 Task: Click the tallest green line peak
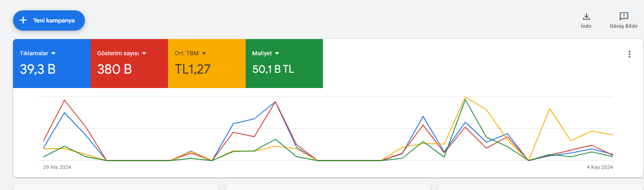(x=465, y=100)
